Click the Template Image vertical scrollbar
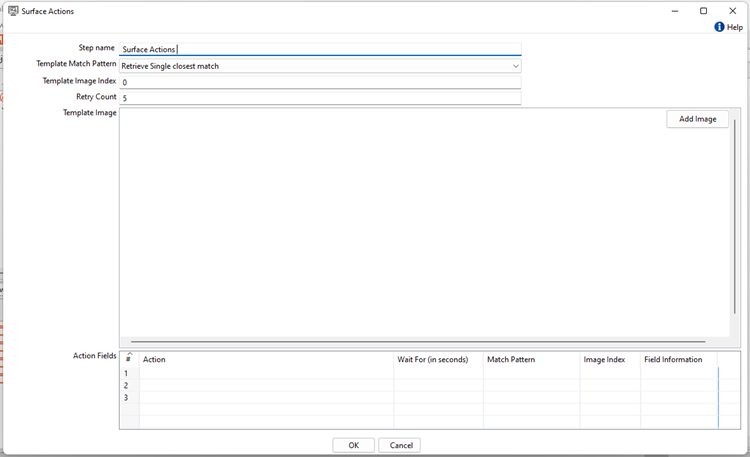Viewport: 750px width, 457px height. point(735,230)
